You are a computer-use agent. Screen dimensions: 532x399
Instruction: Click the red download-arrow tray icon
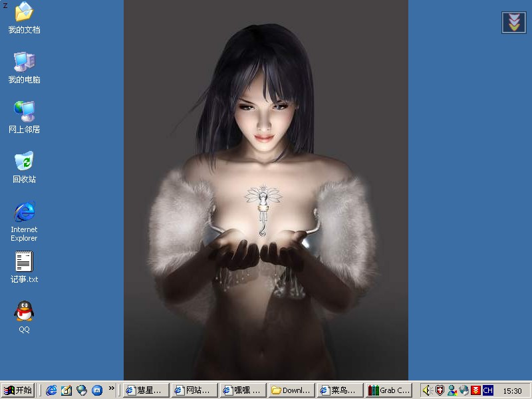coord(475,390)
